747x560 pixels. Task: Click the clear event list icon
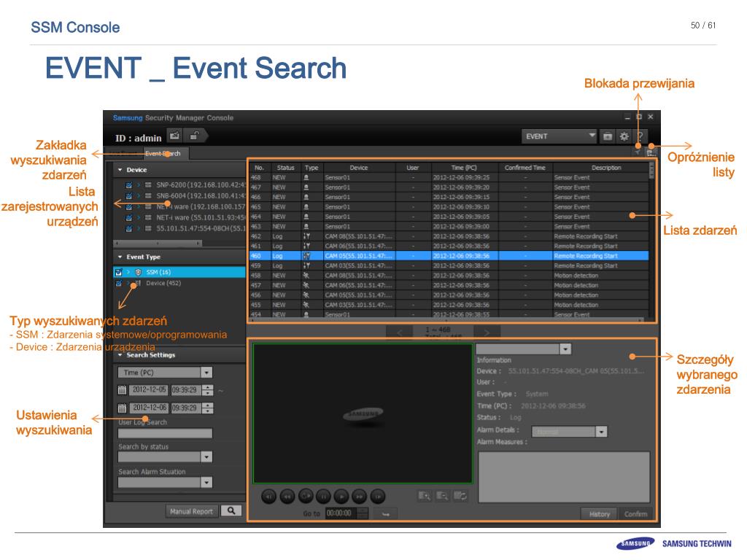point(651,152)
